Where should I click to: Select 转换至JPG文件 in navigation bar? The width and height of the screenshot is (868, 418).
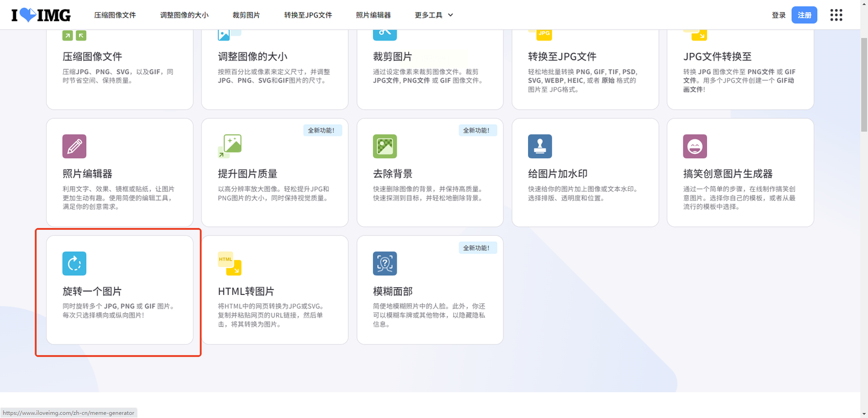point(308,15)
